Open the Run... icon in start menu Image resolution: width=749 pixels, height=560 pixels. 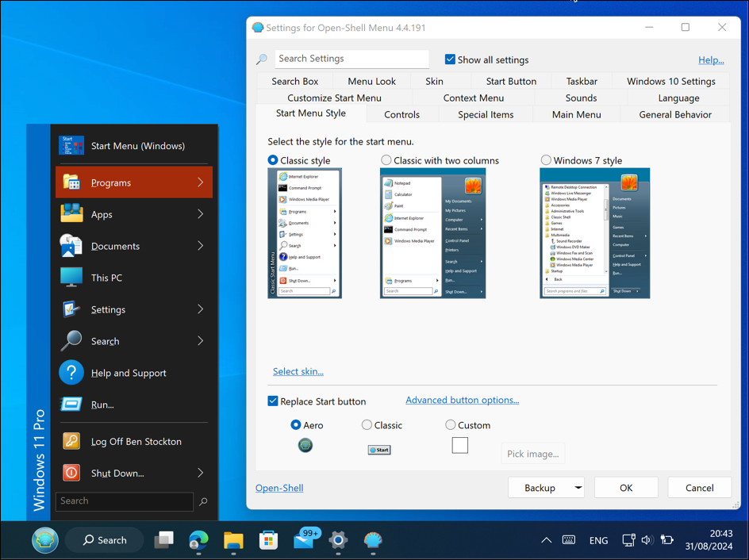click(71, 405)
